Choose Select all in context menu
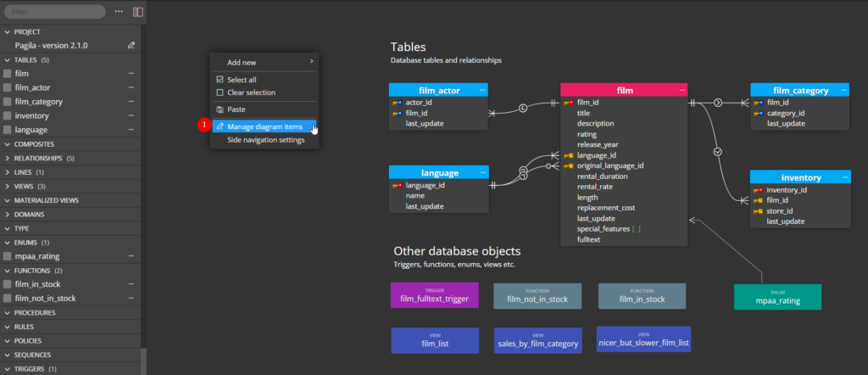Screen dimensions: 868x375 [x=264, y=80]
